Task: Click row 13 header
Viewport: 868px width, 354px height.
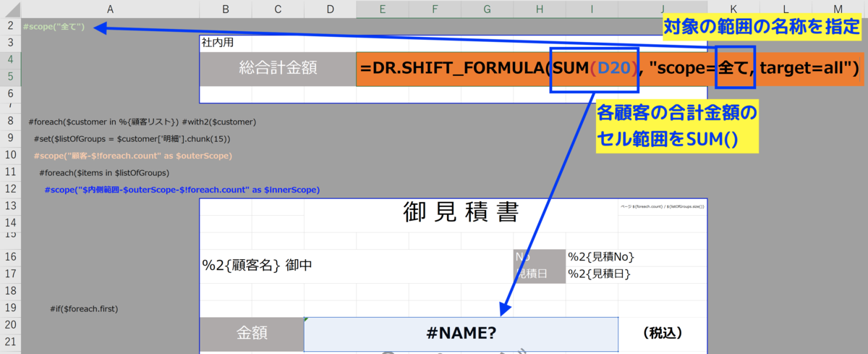Action: [x=10, y=206]
